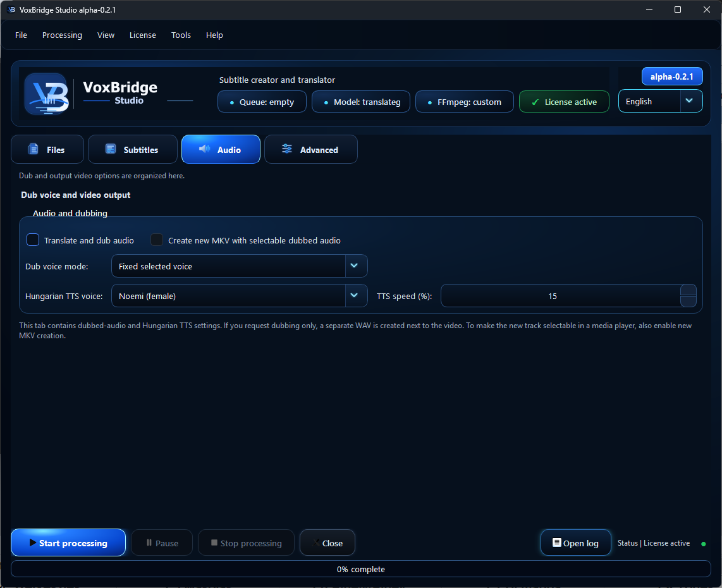Image resolution: width=722 pixels, height=588 pixels.
Task: Click the pause icon on Pause button
Action: click(149, 542)
